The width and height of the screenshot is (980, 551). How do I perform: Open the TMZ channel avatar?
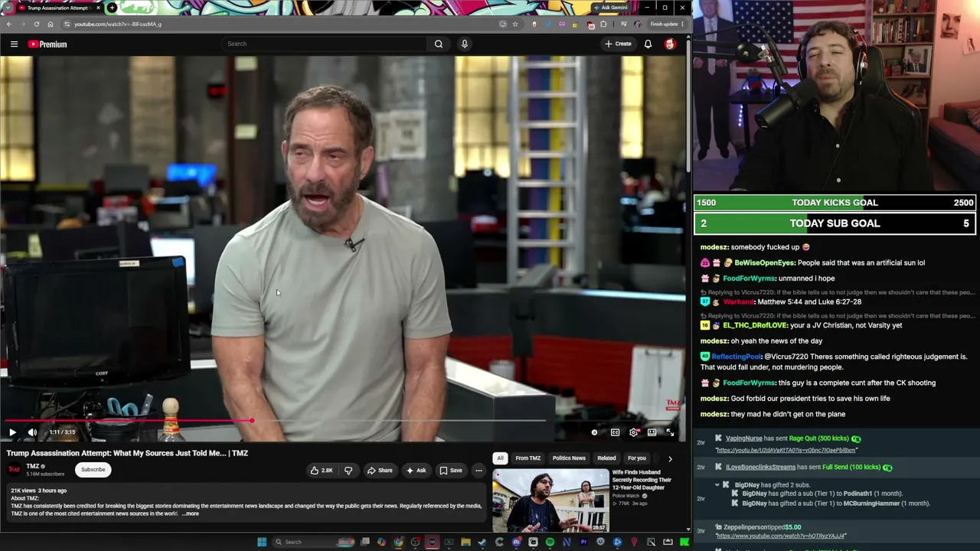(x=14, y=470)
